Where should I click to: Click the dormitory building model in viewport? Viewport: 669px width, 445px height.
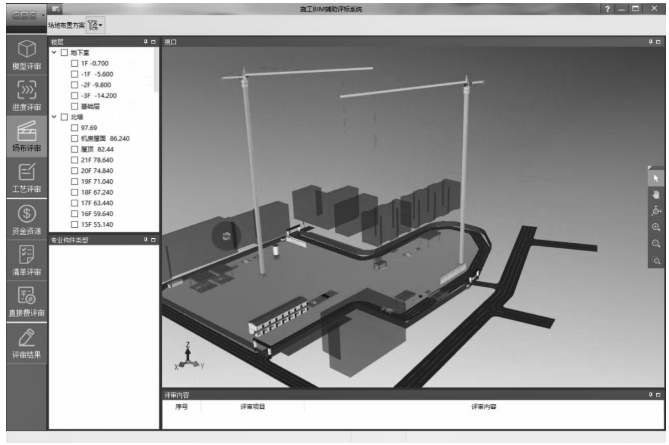(279, 317)
